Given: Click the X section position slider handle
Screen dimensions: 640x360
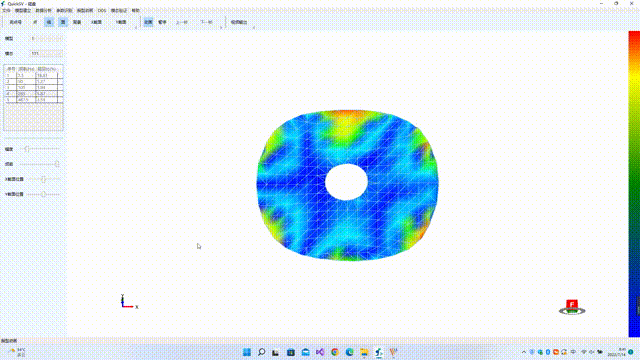Looking at the screenshot, I should point(43,179).
